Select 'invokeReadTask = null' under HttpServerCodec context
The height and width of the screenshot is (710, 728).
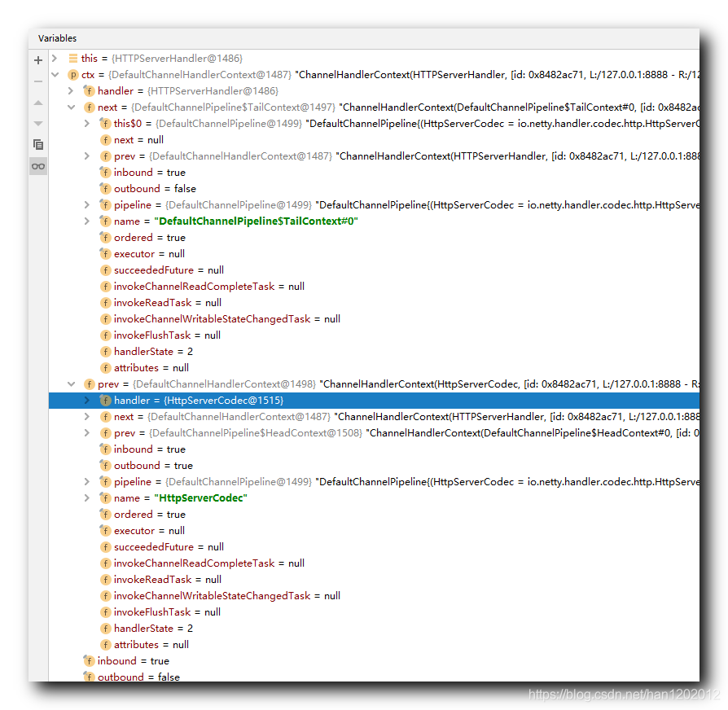tap(374, 579)
